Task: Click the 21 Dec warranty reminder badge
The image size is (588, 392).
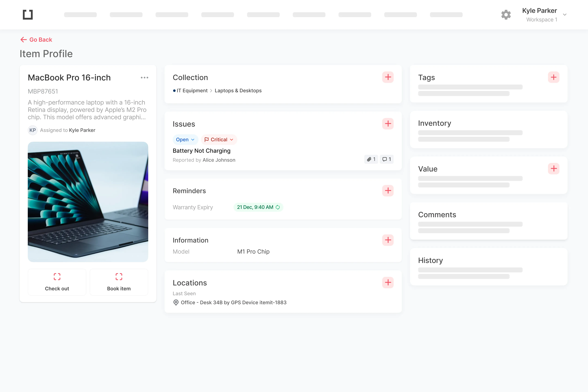Action: [x=258, y=207]
